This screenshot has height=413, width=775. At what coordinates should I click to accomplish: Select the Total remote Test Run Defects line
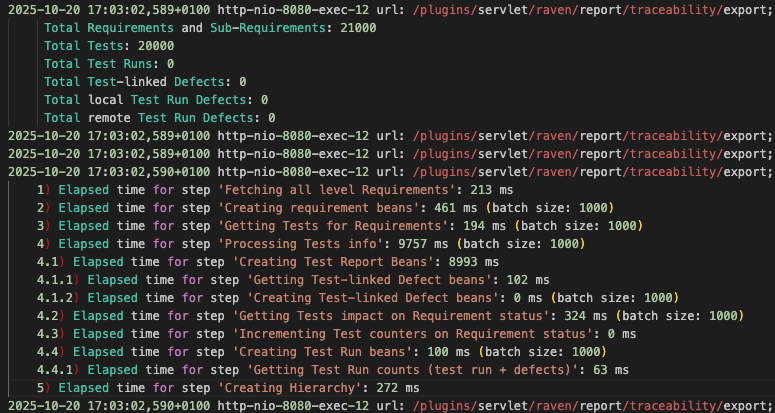coord(160,118)
